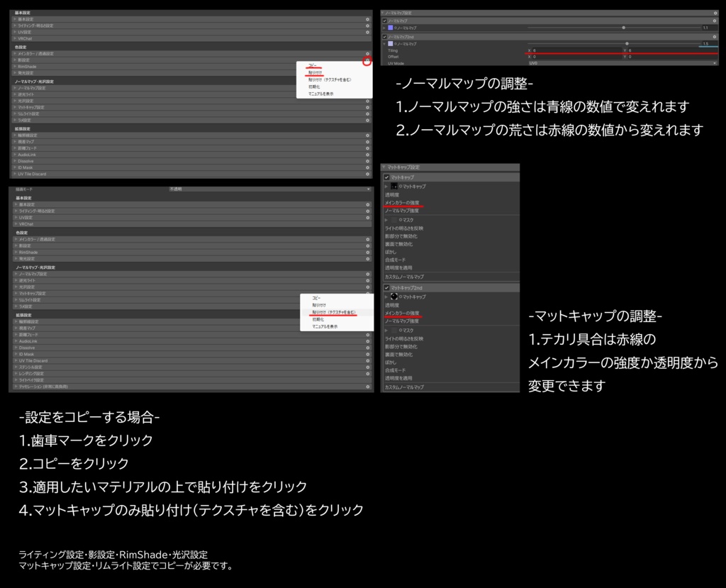
Task: Click the object picker circle next to マットキャップ texture
Action: (401, 187)
